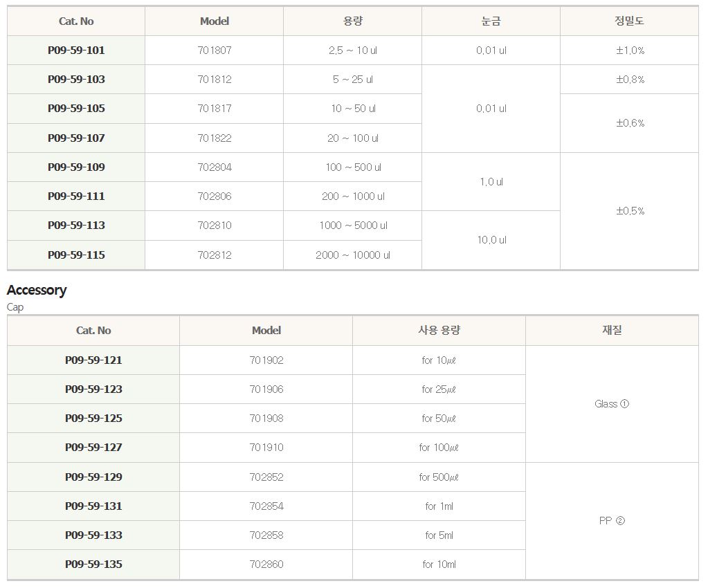
Task: Select cap catalog number P09-59-127
Action: (x=93, y=448)
